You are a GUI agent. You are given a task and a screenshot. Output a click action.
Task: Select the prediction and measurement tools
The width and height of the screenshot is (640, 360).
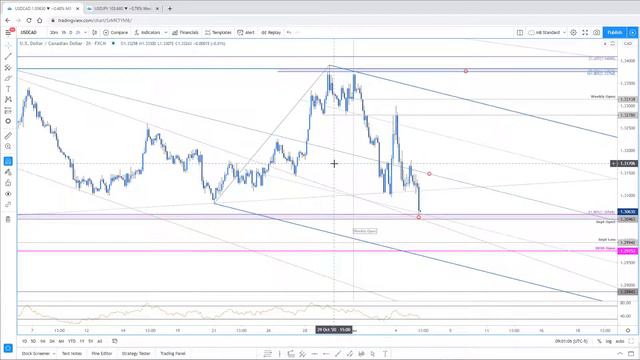coord(8,110)
